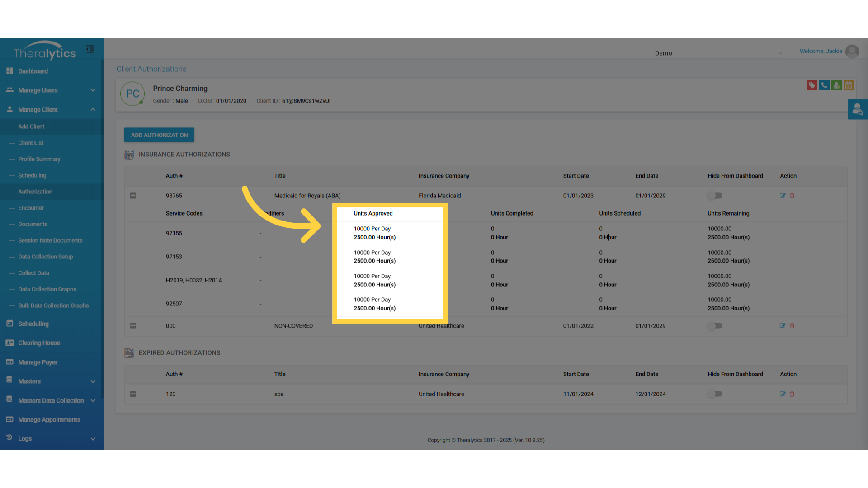Click the Welcome, Jackie link
Screen dimensions: 868x488
pyautogui.click(x=821, y=51)
